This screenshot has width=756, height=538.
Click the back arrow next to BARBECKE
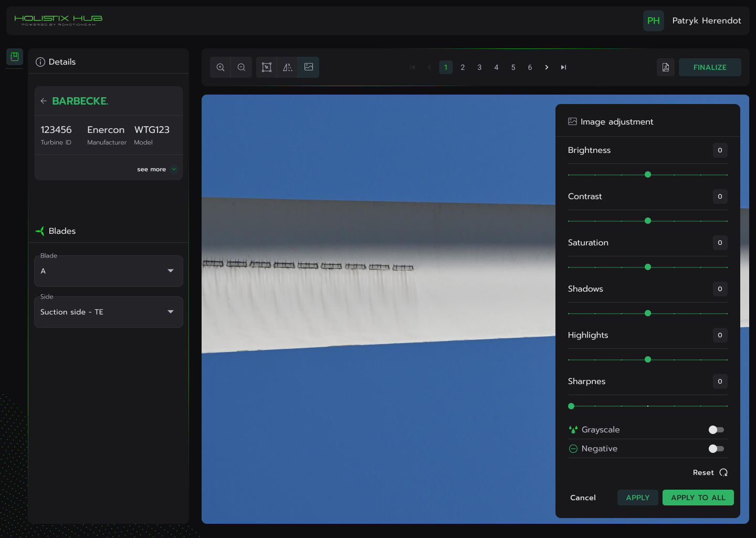click(x=44, y=101)
